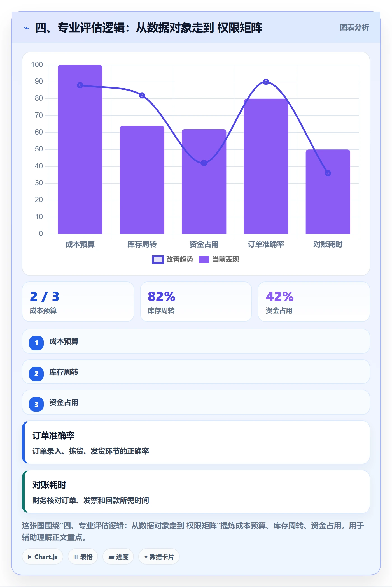Click the lightning icon beside the section title
The height and width of the screenshot is (587, 392).
click(27, 28)
